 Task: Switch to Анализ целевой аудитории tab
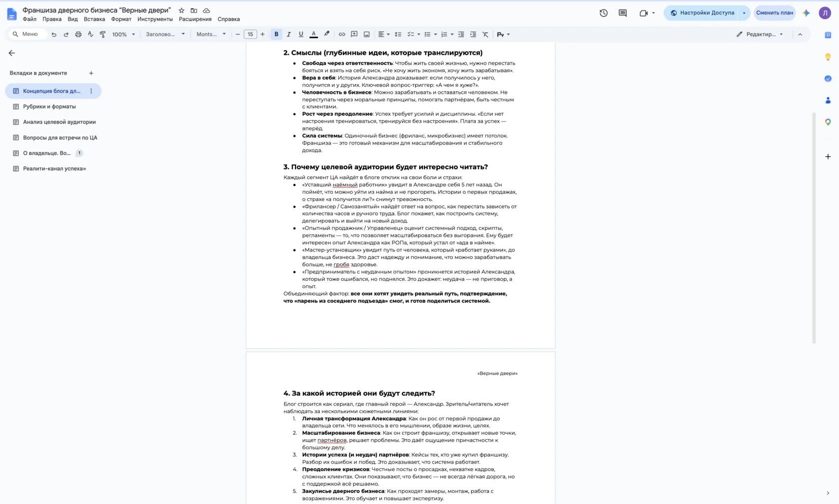tap(59, 122)
